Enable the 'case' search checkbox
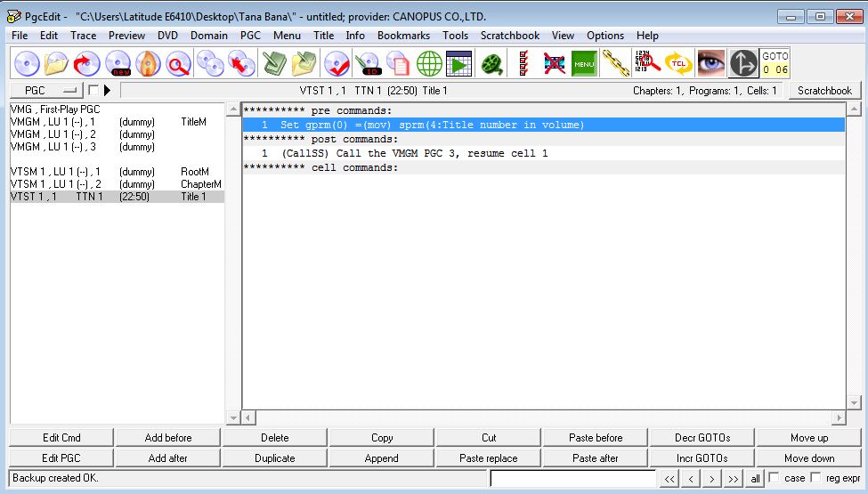 [x=774, y=477]
